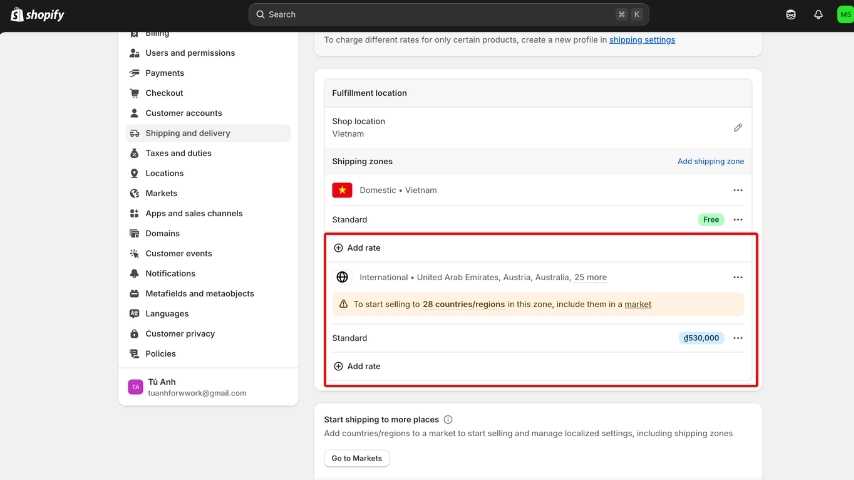Click the Languages icon
This screenshot has width=854, height=480.
pyautogui.click(x=135, y=314)
